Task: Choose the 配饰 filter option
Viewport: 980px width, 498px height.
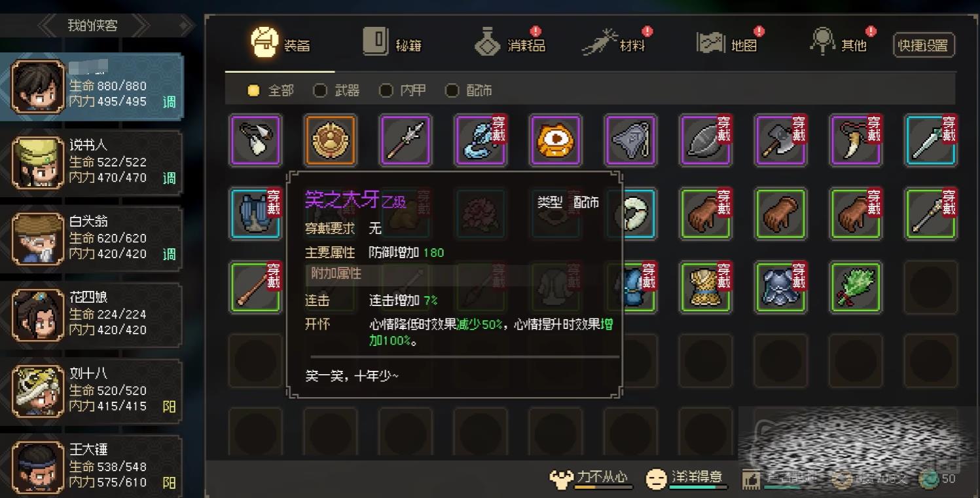Action: 469,91
